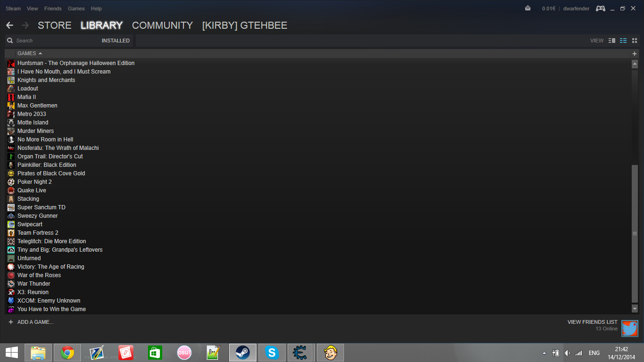The height and width of the screenshot is (362, 644).
Task: Show hidden tray icons arrow
Action: click(x=544, y=353)
